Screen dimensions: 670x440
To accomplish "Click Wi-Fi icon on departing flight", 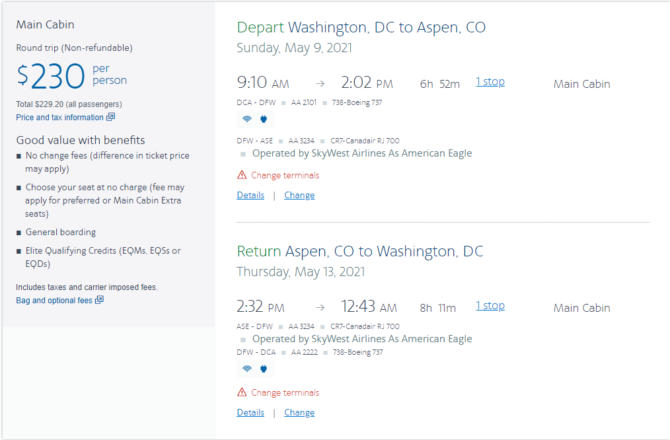I will (x=247, y=119).
